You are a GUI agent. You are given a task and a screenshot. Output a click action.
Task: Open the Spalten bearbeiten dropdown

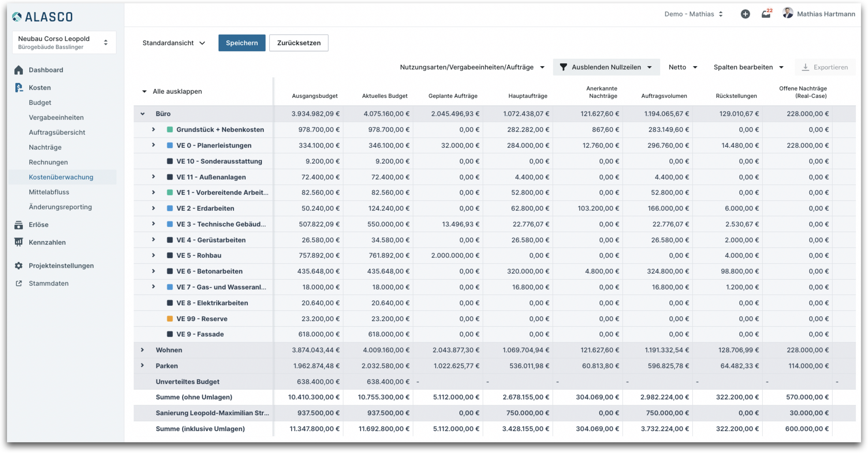click(x=748, y=67)
